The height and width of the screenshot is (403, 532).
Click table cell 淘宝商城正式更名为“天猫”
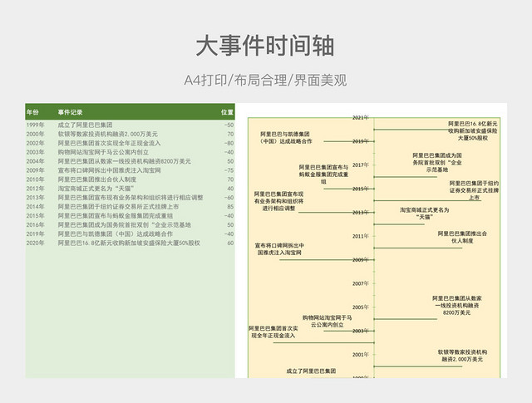(96, 189)
